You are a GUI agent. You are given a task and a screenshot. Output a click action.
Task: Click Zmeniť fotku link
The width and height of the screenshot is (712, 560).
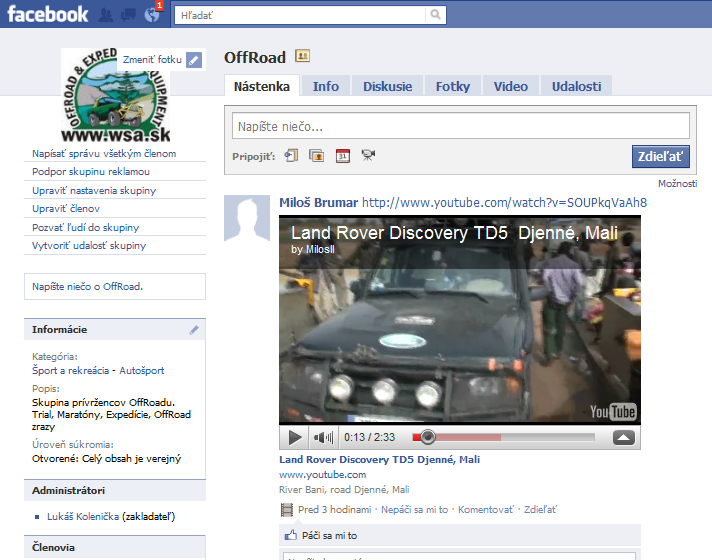point(152,59)
